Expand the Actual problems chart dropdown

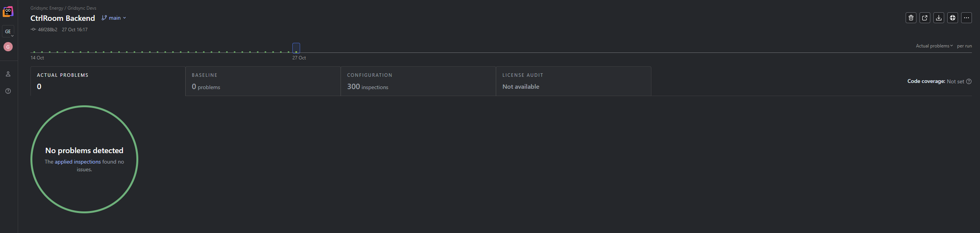[934, 46]
